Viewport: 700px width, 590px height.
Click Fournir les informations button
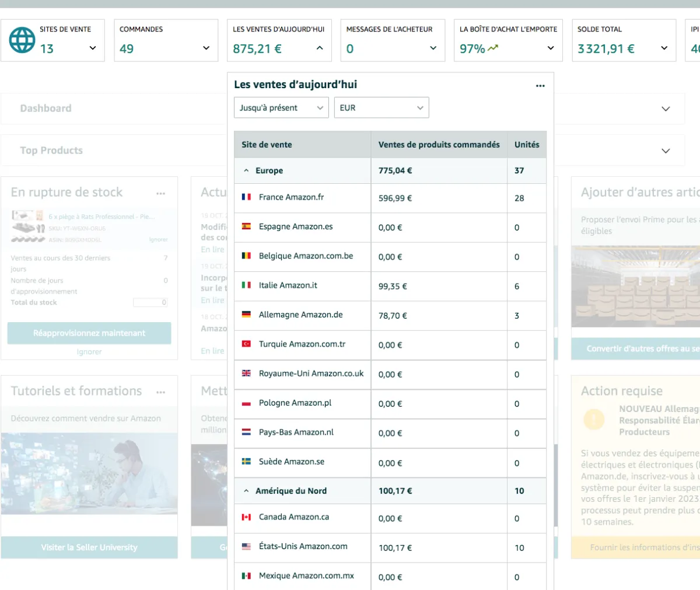(x=636, y=547)
